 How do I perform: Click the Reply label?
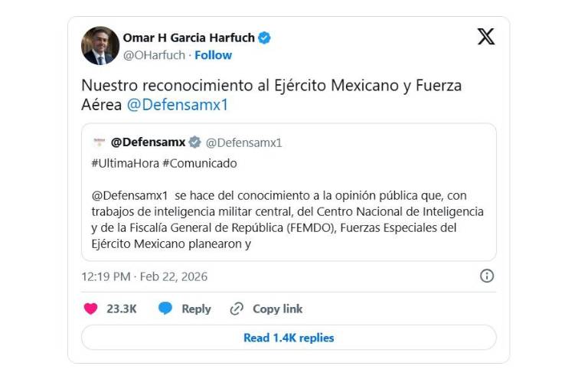click(x=196, y=309)
